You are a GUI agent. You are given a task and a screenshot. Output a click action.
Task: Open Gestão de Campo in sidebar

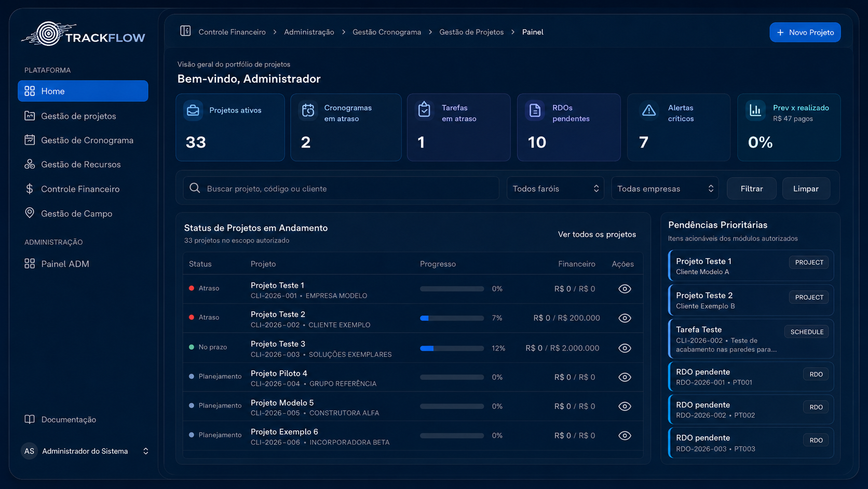pos(83,214)
